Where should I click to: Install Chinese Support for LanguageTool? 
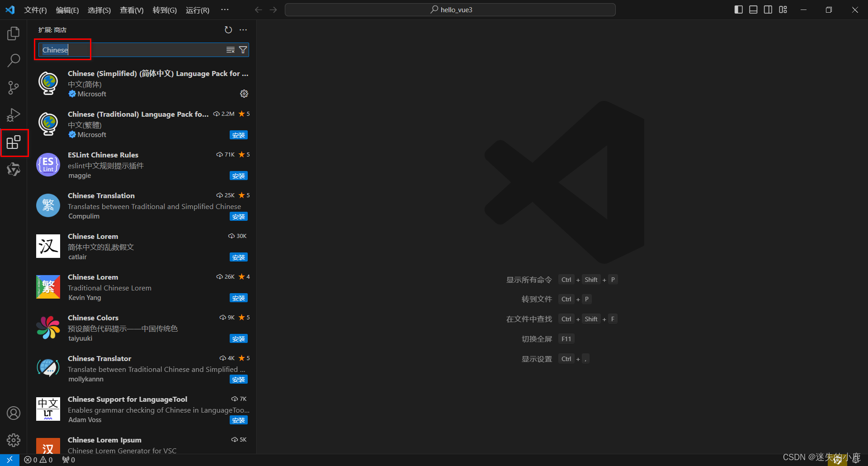(x=239, y=420)
